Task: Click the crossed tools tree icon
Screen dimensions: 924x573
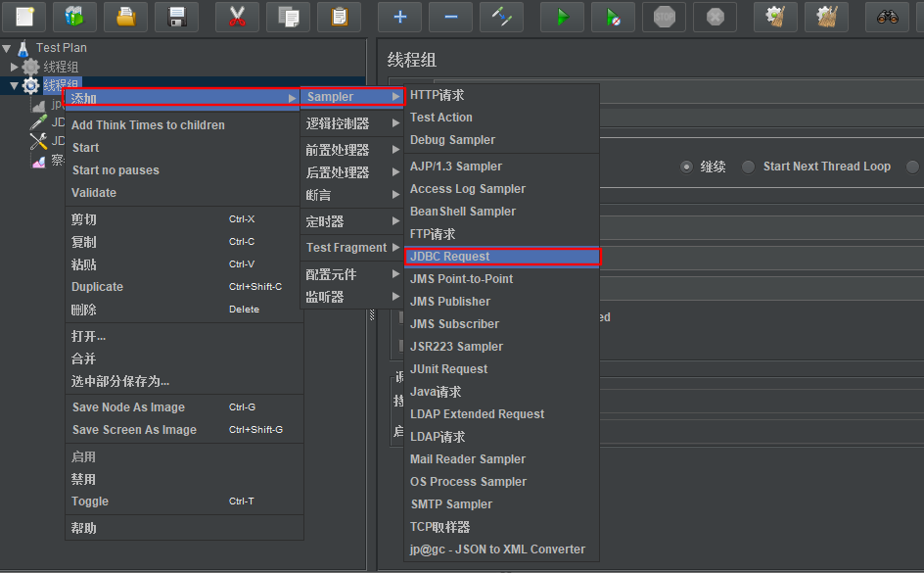Action: tap(39, 141)
